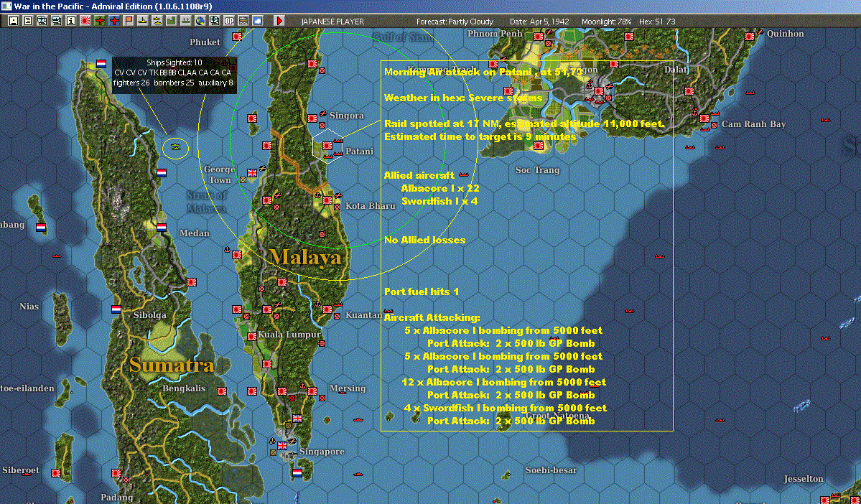861x504 pixels.
Task: Click the fourth toolbar icon with stacked windows
Action: point(56,21)
